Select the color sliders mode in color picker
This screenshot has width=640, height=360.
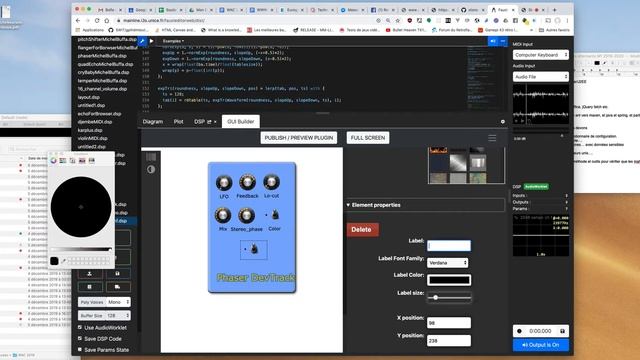(63, 160)
